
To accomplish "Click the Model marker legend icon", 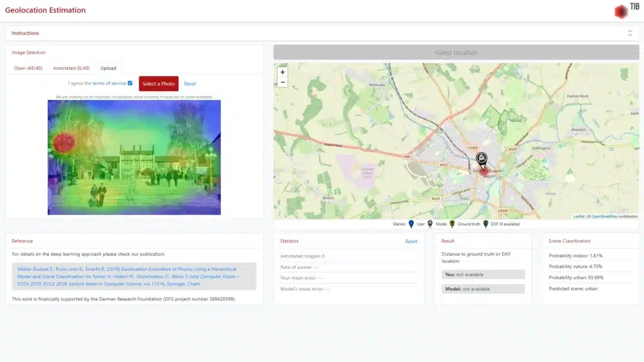I will tap(430, 224).
